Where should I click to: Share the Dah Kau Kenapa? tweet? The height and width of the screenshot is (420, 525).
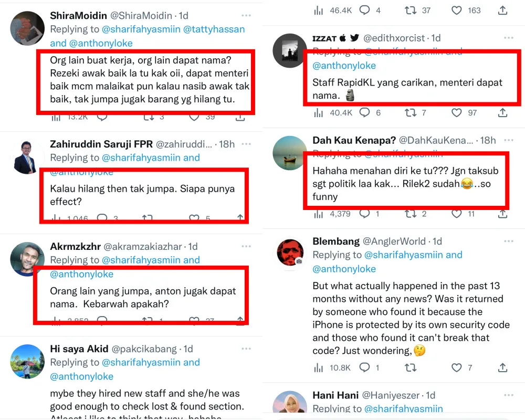point(502,214)
